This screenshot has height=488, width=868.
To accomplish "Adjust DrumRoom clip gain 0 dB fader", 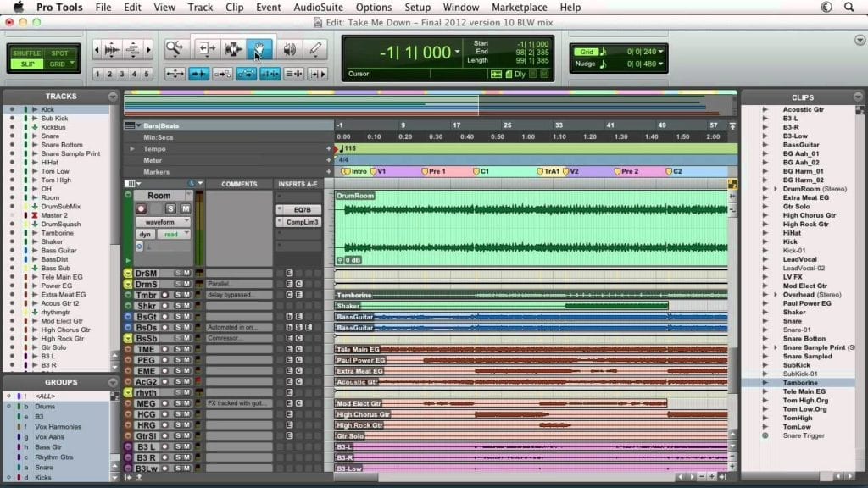I will click(348, 260).
